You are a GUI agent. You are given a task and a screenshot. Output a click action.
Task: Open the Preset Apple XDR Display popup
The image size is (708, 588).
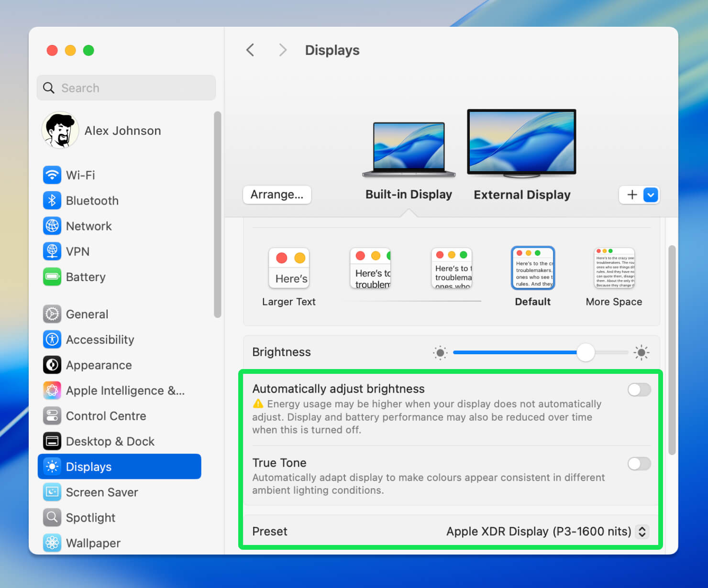click(547, 531)
